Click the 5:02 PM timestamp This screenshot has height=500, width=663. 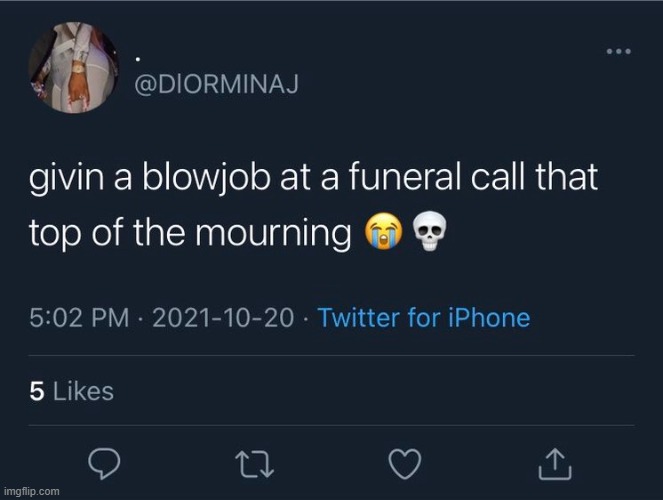pos(81,319)
